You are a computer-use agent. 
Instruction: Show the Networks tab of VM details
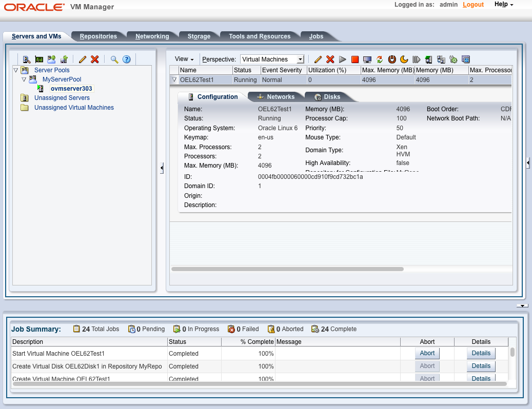pos(276,96)
